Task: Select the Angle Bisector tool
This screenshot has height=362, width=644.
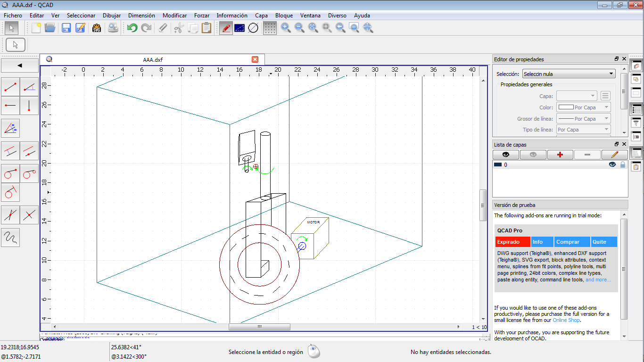Action: tap(10, 128)
